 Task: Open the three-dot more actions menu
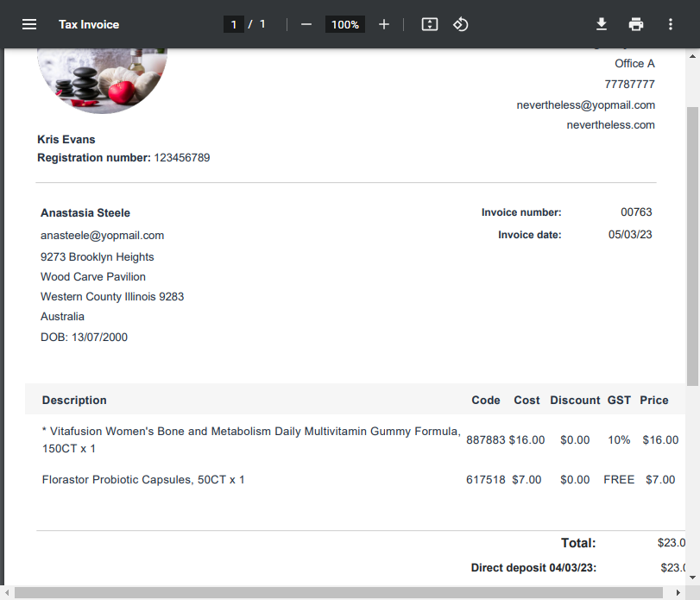(670, 24)
